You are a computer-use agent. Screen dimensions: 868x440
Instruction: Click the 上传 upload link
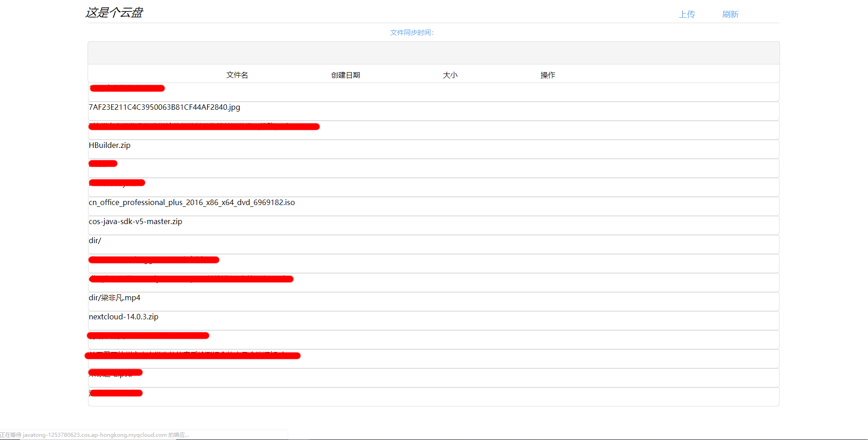(x=687, y=15)
